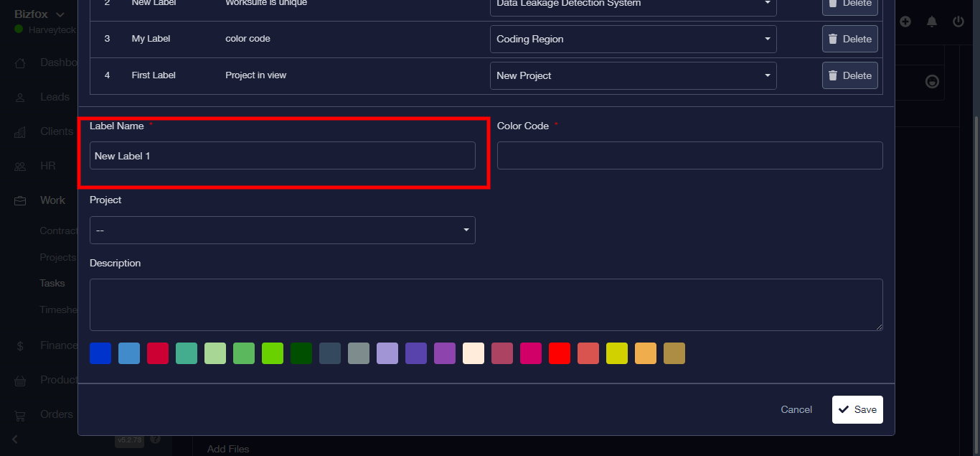This screenshot has height=456, width=980.
Task: Pick the yellow color swatch
Action: pyautogui.click(x=617, y=353)
